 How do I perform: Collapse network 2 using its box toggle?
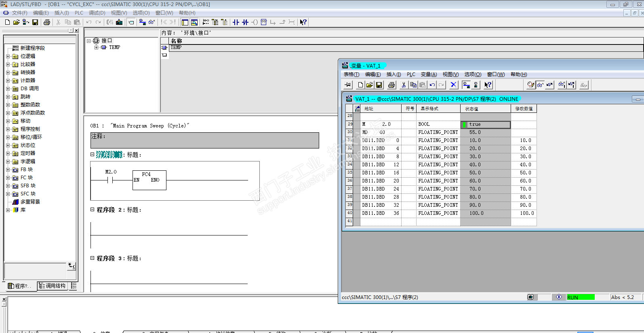click(92, 210)
